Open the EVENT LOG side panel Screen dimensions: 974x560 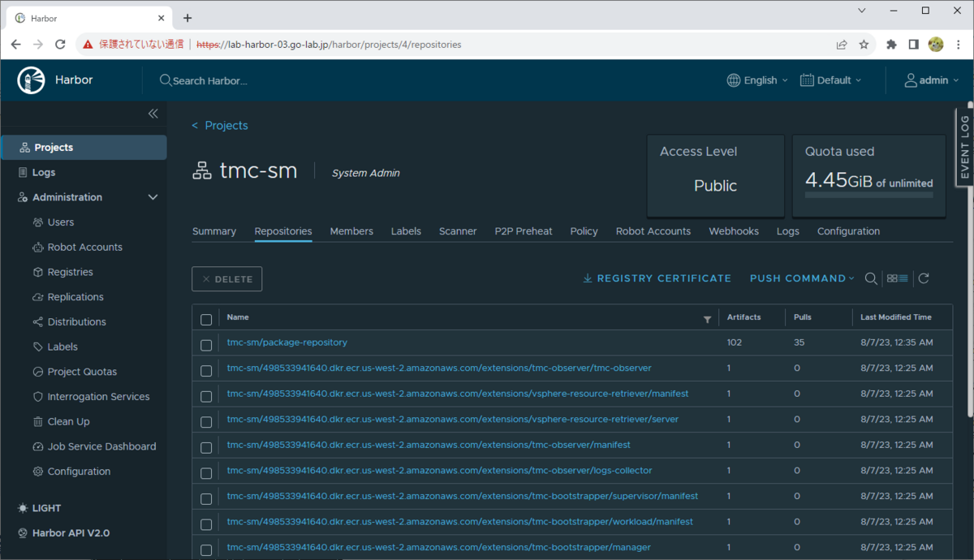coord(964,147)
